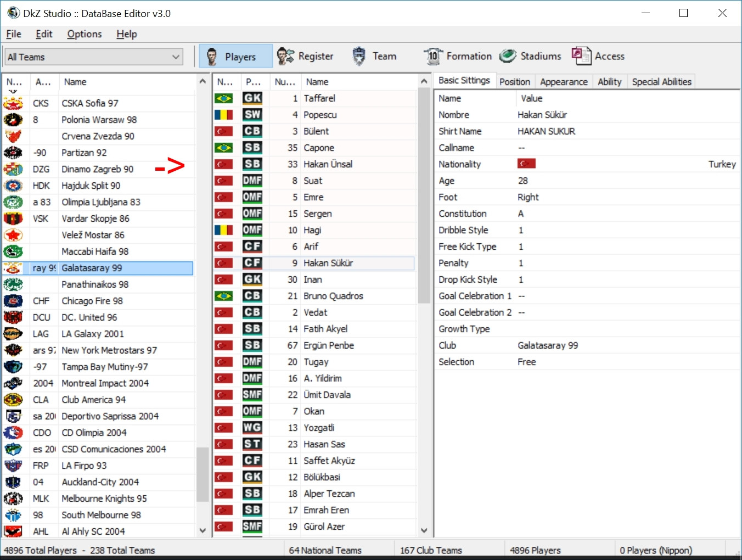The height and width of the screenshot is (560, 742).
Task: Click the Polonia Warsaw 98 crest icon
Action: [13, 120]
